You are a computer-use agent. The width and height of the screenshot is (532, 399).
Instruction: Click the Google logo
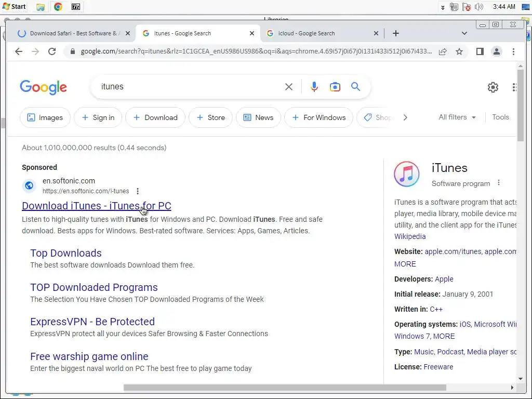click(44, 87)
